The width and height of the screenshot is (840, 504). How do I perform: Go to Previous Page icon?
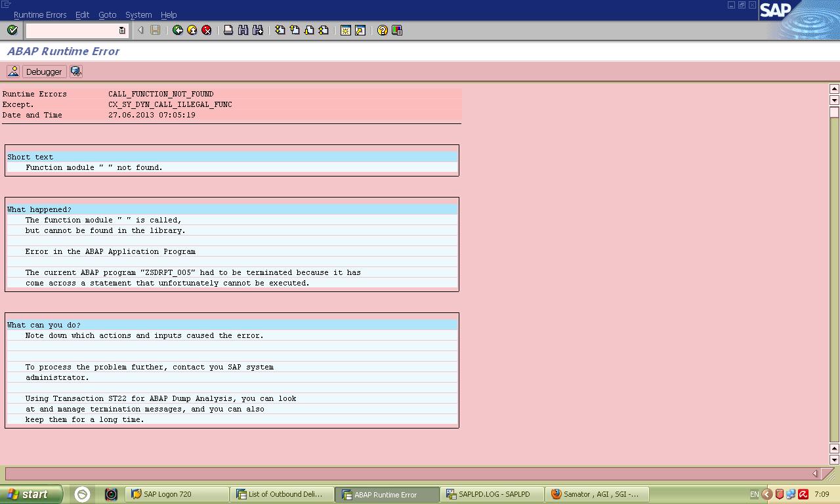pyautogui.click(x=295, y=30)
